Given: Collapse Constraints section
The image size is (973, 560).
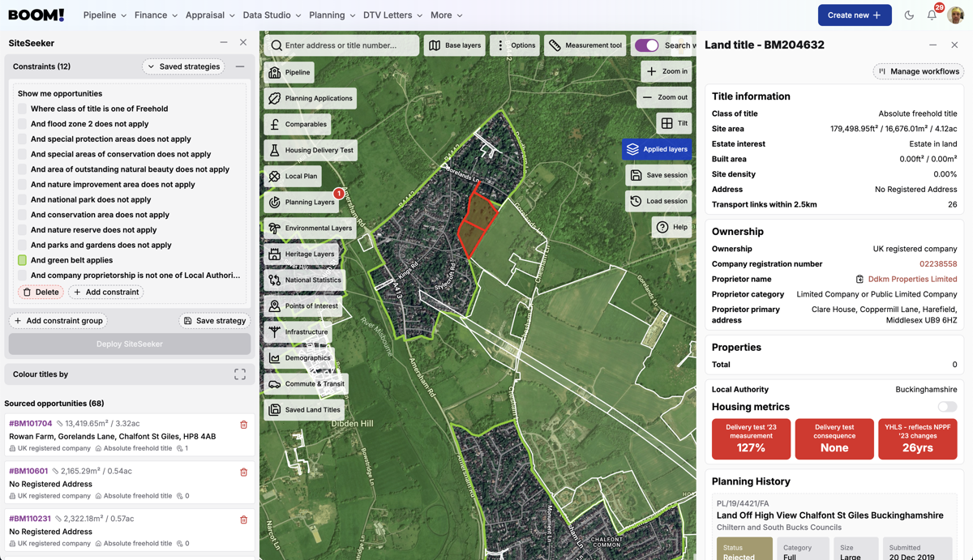Looking at the screenshot, I should 240,66.
